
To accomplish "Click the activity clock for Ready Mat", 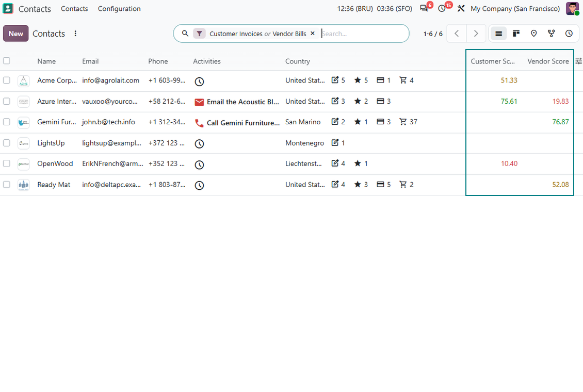I will [199, 185].
